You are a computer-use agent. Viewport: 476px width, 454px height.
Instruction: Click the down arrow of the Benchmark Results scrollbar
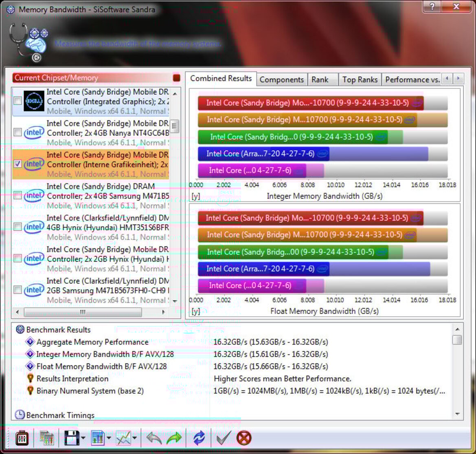458,414
